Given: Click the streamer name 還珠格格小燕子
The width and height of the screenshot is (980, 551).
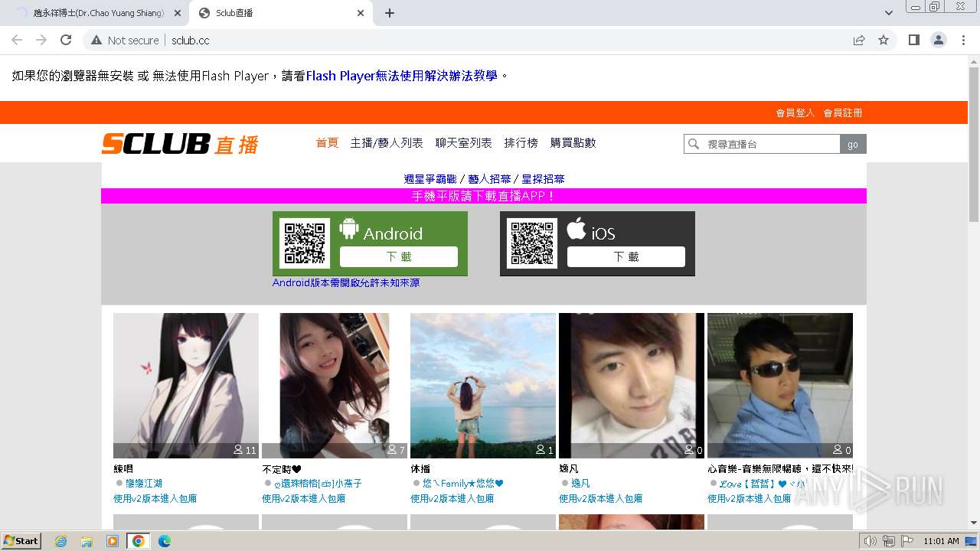Looking at the screenshot, I should tap(318, 484).
